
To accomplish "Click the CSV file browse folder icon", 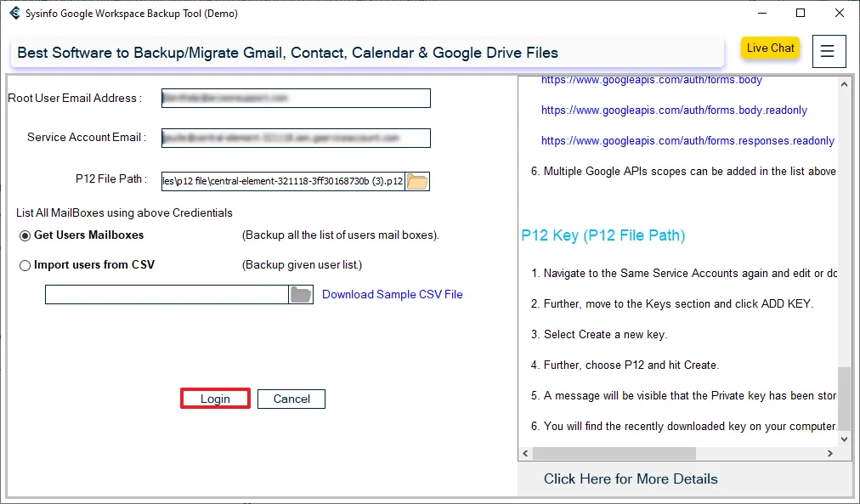I will click(x=301, y=295).
